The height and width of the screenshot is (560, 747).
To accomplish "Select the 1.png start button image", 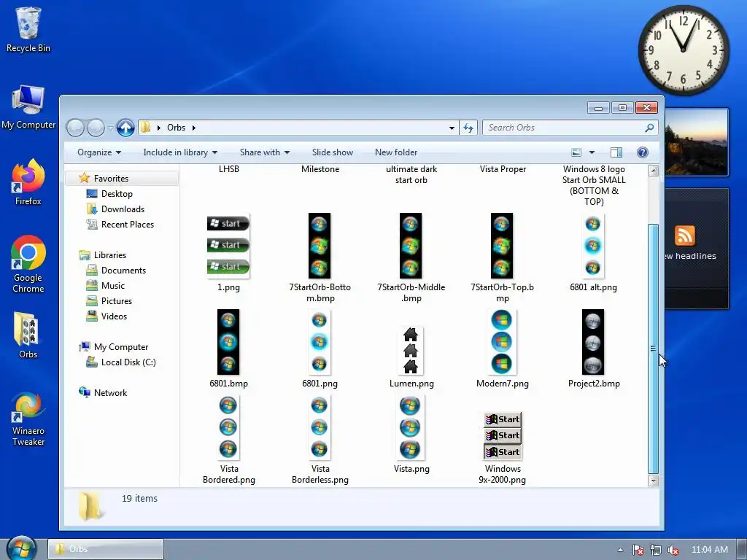I will tap(228, 253).
